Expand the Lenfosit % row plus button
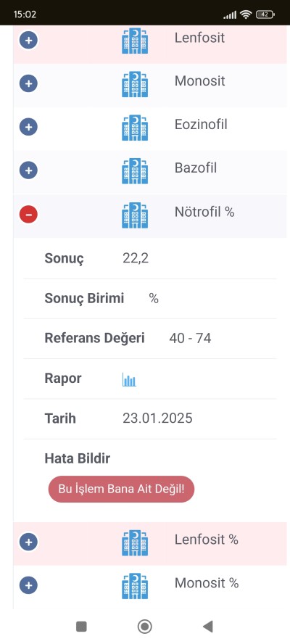The height and width of the screenshot is (644, 290). [28, 542]
